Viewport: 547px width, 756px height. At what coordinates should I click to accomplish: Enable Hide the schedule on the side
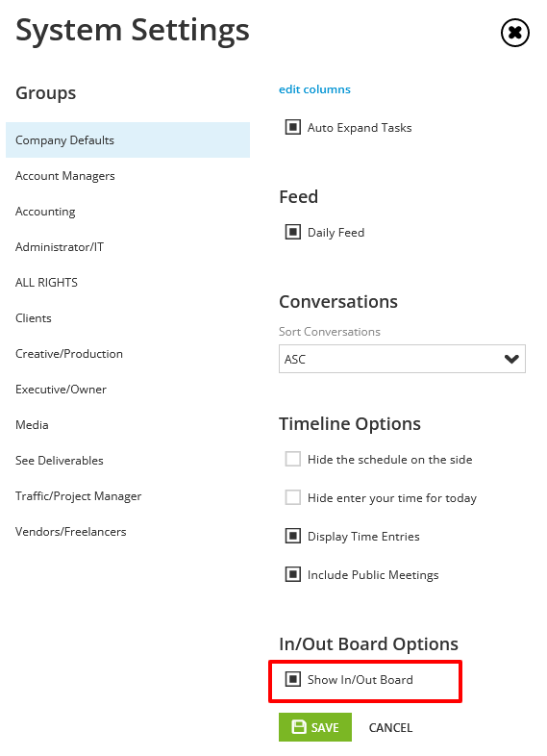pos(292,459)
